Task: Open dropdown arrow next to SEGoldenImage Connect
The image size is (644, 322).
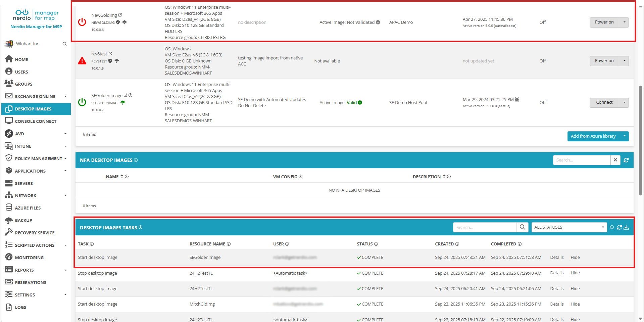Action: point(624,102)
